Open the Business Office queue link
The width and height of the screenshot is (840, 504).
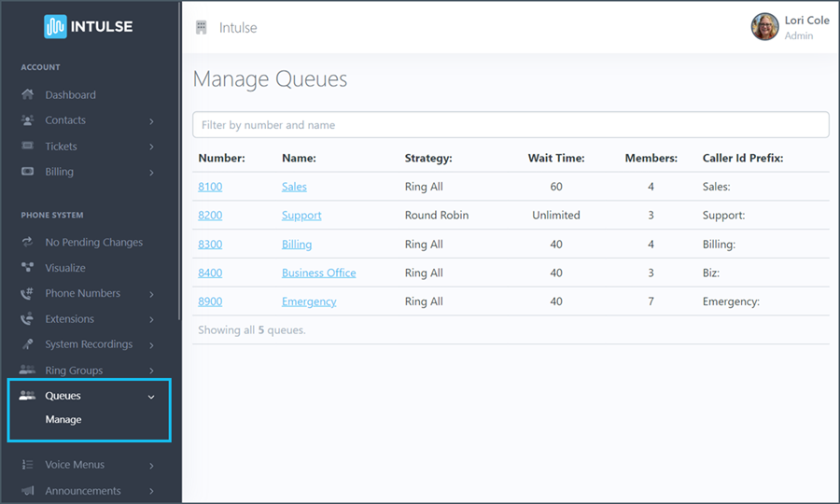[318, 273]
